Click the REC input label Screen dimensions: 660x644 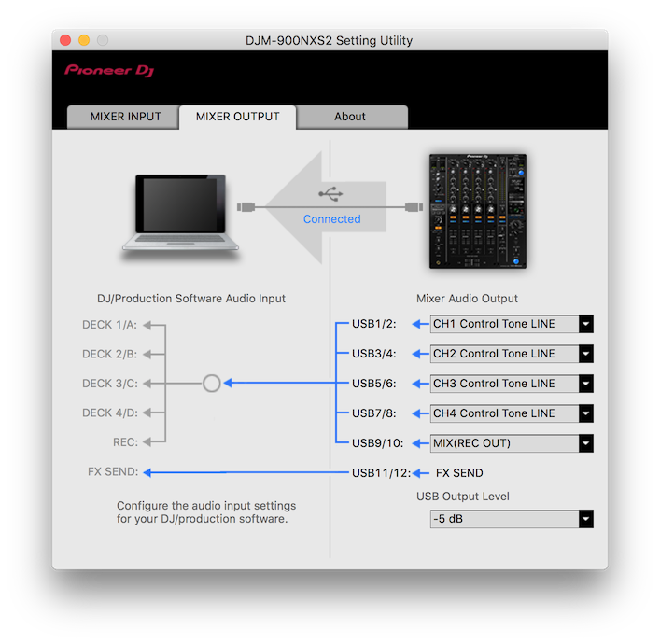[x=125, y=442]
